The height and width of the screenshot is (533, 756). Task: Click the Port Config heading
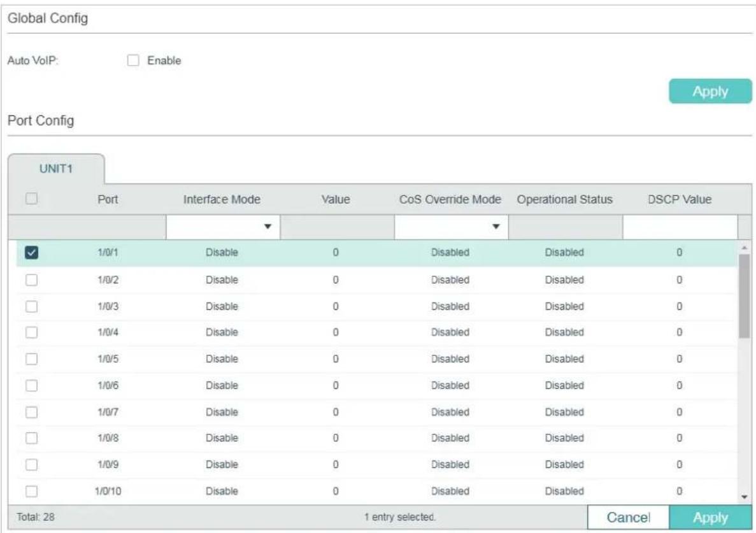pos(41,120)
